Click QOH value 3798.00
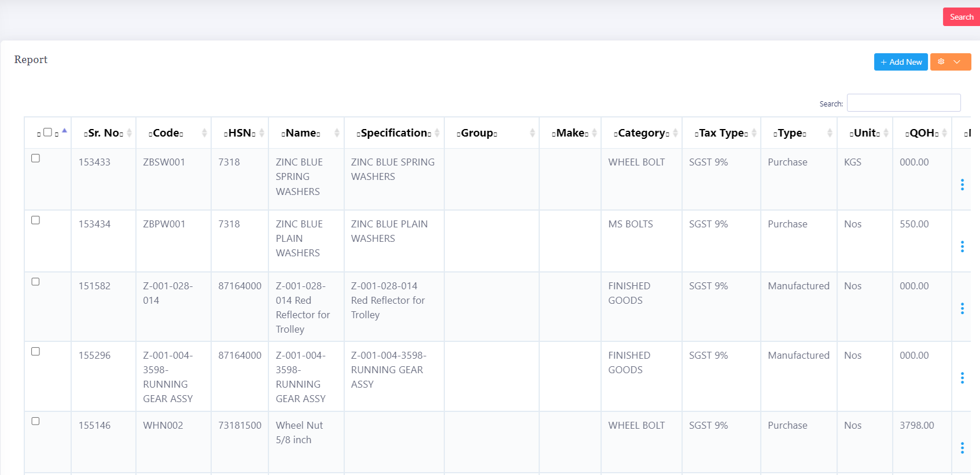 click(916, 425)
